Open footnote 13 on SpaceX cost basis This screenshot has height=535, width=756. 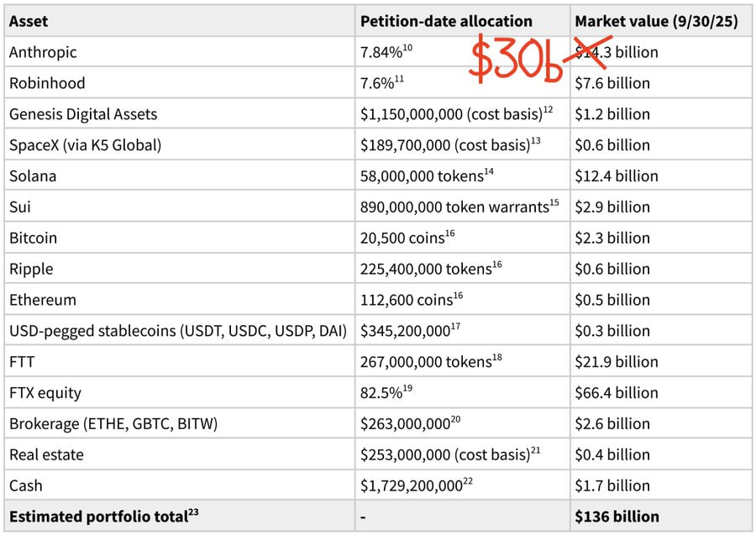pyautogui.click(x=535, y=141)
